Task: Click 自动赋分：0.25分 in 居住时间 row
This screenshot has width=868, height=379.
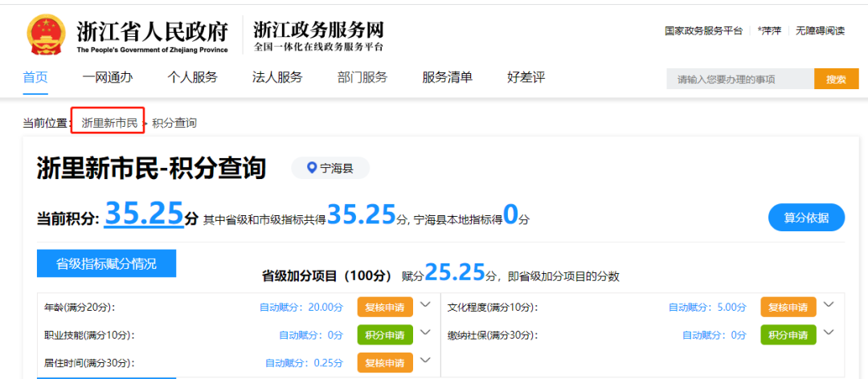Action: [x=305, y=364]
